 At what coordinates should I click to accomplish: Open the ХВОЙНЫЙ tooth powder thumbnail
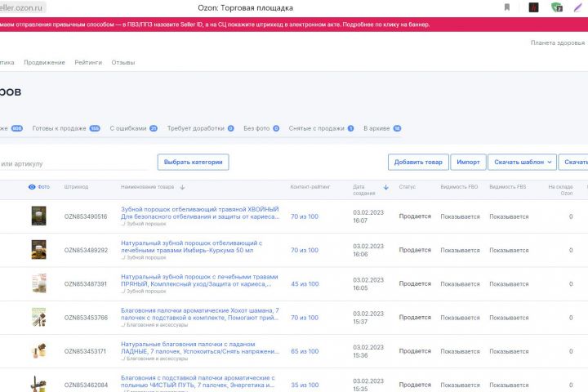[x=38, y=216]
